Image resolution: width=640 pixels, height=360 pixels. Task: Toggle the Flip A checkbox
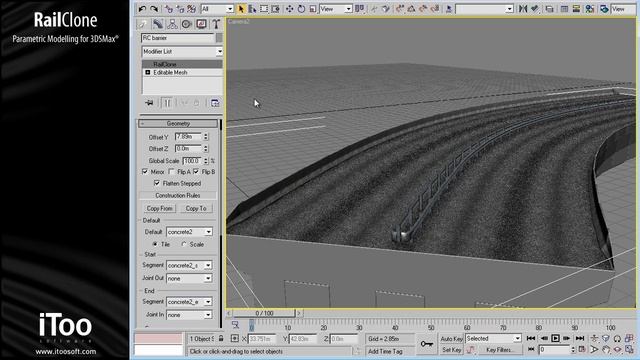coord(172,172)
